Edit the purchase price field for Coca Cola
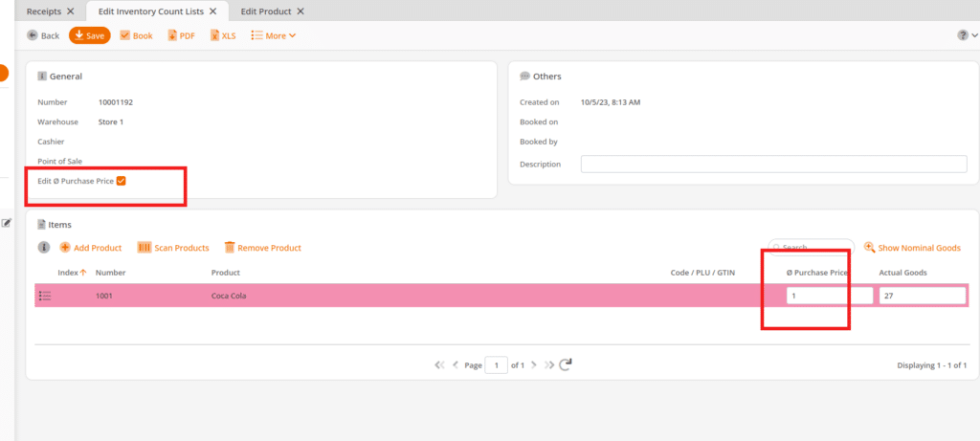Viewport: 980px width, 441px height. [x=830, y=296]
